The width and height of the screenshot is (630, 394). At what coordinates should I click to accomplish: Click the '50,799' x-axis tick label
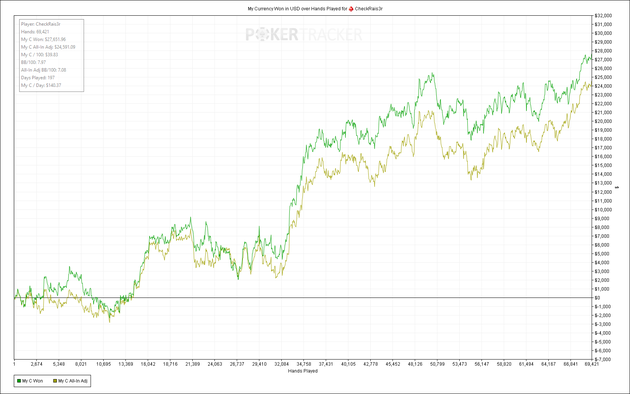point(437,364)
